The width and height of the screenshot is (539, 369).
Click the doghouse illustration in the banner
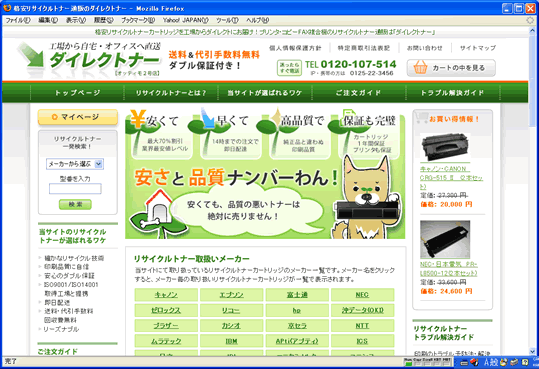pos(159,207)
